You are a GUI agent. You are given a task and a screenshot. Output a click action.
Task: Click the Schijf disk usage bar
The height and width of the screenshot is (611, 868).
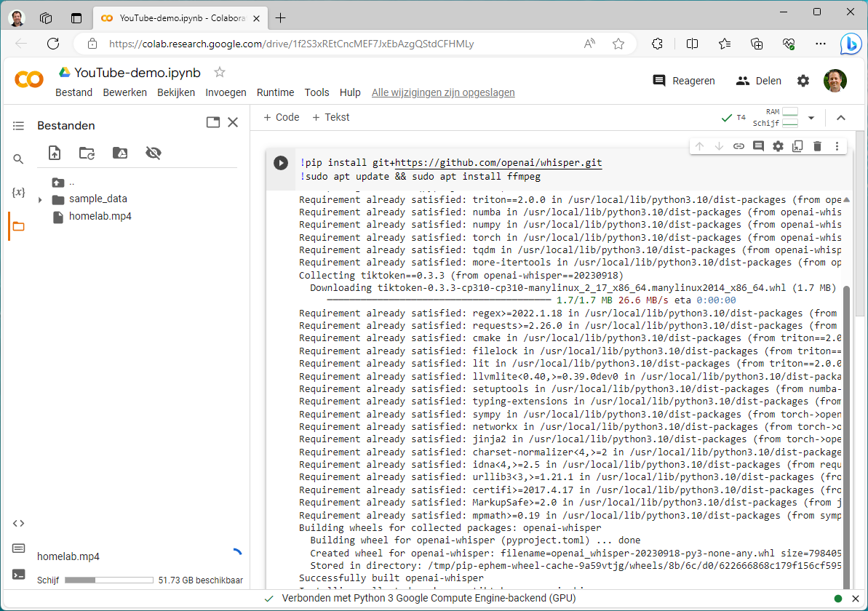(109, 580)
